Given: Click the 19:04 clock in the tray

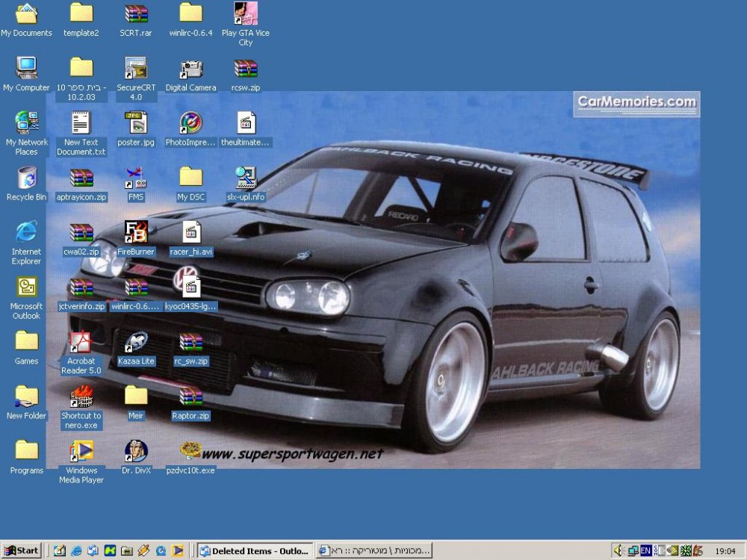Looking at the screenshot, I should click(725, 551).
